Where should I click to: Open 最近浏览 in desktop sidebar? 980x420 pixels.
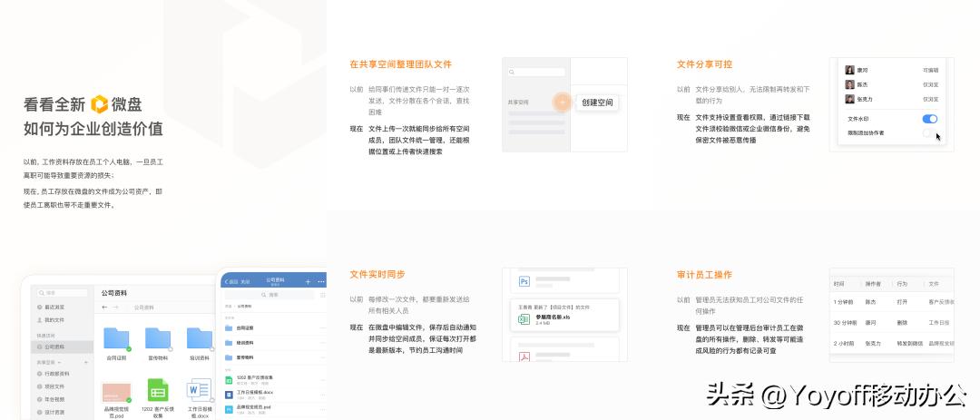point(54,307)
